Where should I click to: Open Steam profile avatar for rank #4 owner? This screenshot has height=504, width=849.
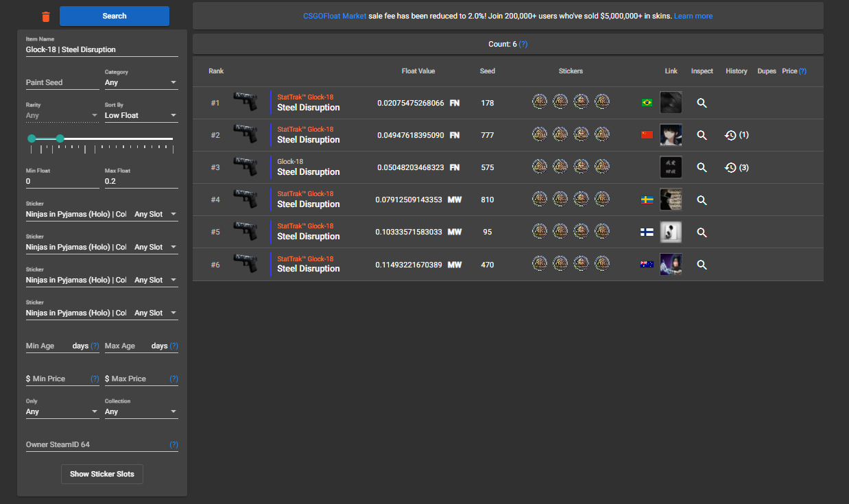[671, 200]
